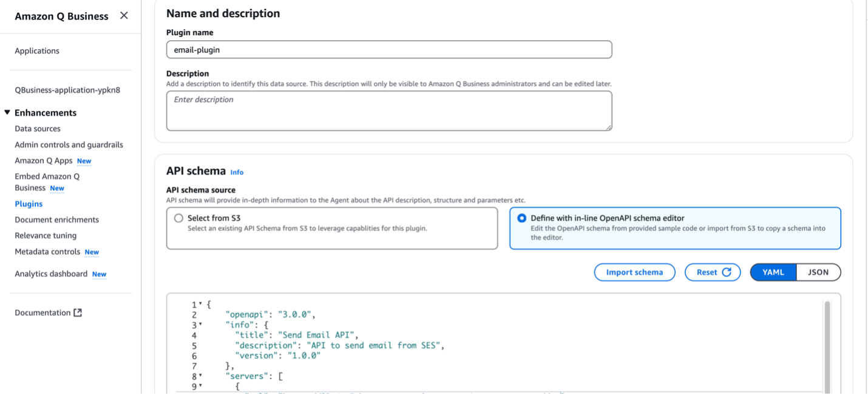Viewport: 868px width, 395px height.
Task: Choose Define with in-line OpenAPI schema editor
Action: (522, 218)
